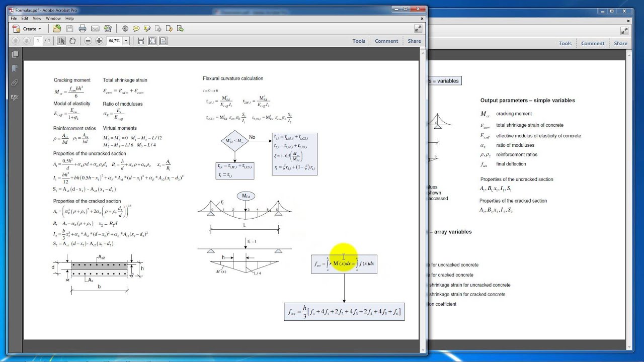644x362 pixels.
Task: Click Fit one full page icon
Action: coord(164,41)
